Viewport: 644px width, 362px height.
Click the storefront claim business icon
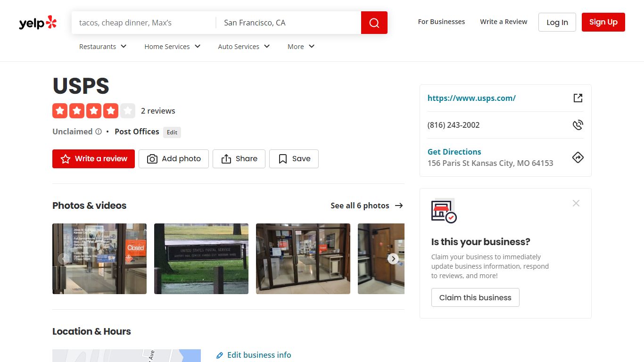point(444,211)
